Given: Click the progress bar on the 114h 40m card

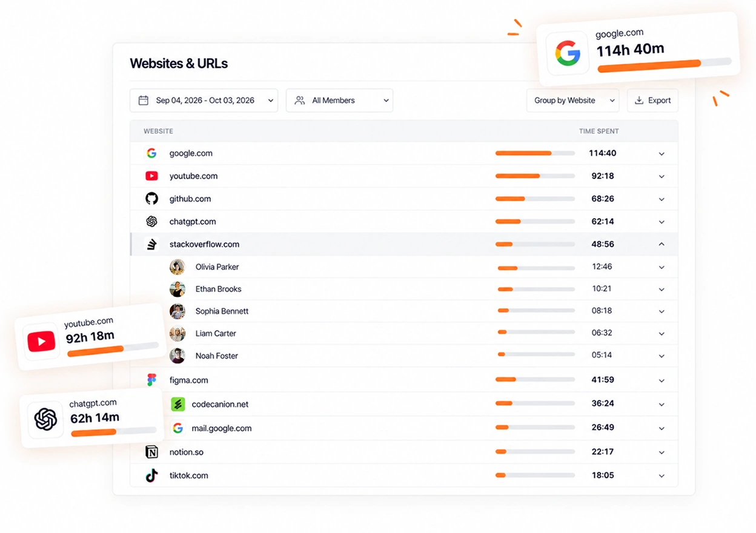Looking at the screenshot, I should point(665,65).
